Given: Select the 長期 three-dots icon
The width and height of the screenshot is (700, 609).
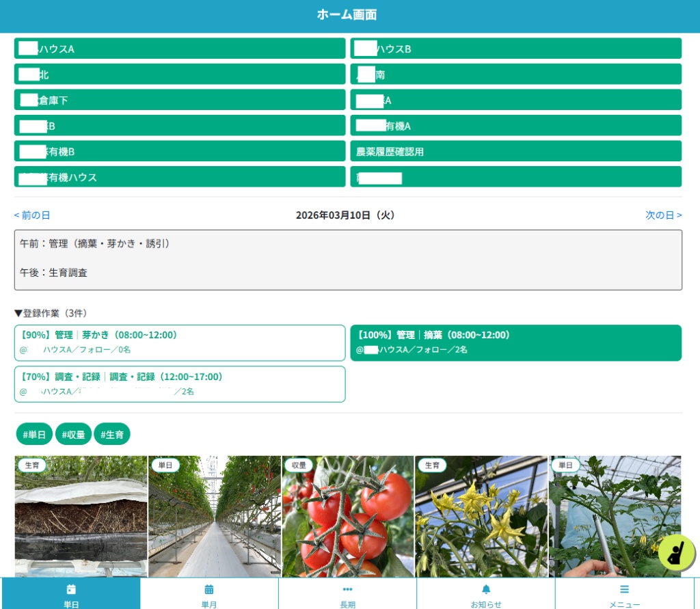Looking at the screenshot, I should tap(347, 589).
